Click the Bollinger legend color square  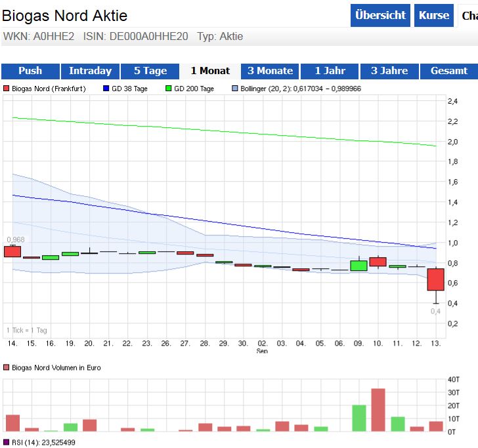point(235,89)
